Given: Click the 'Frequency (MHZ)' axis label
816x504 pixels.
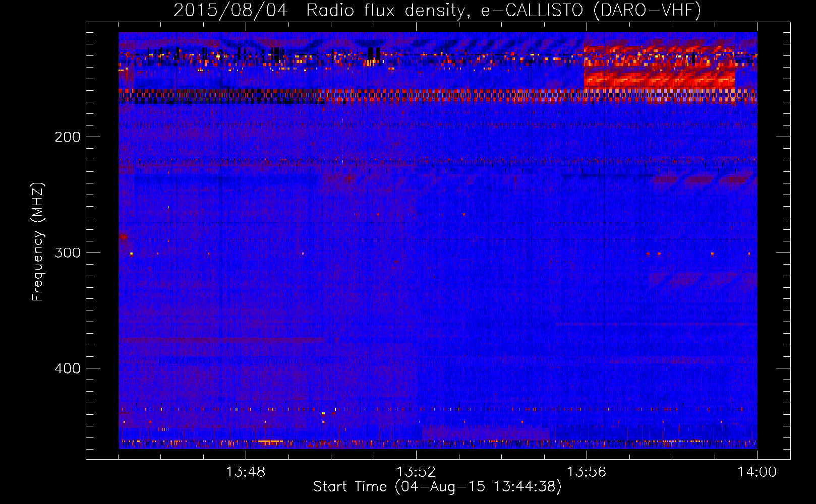Looking at the screenshot, I should pyautogui.click(x=38, y=242).
